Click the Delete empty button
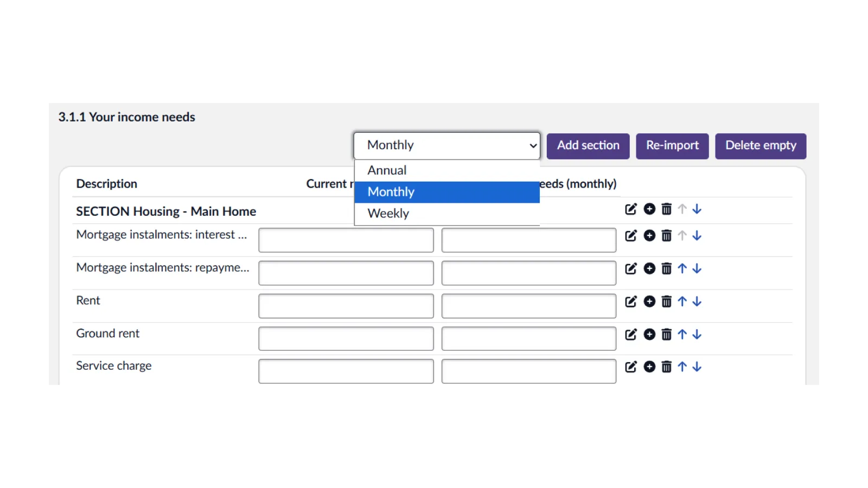The image size is (868, 488). [760, 146]
